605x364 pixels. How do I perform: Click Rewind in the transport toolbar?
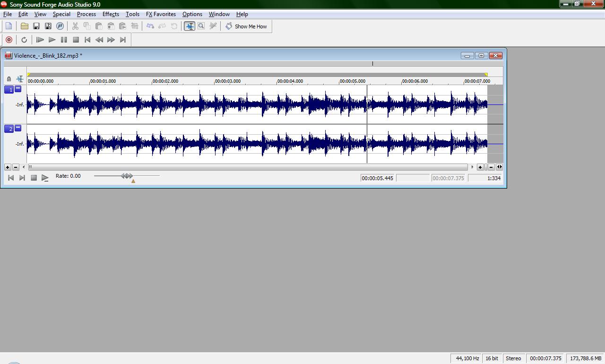point(99,40)
